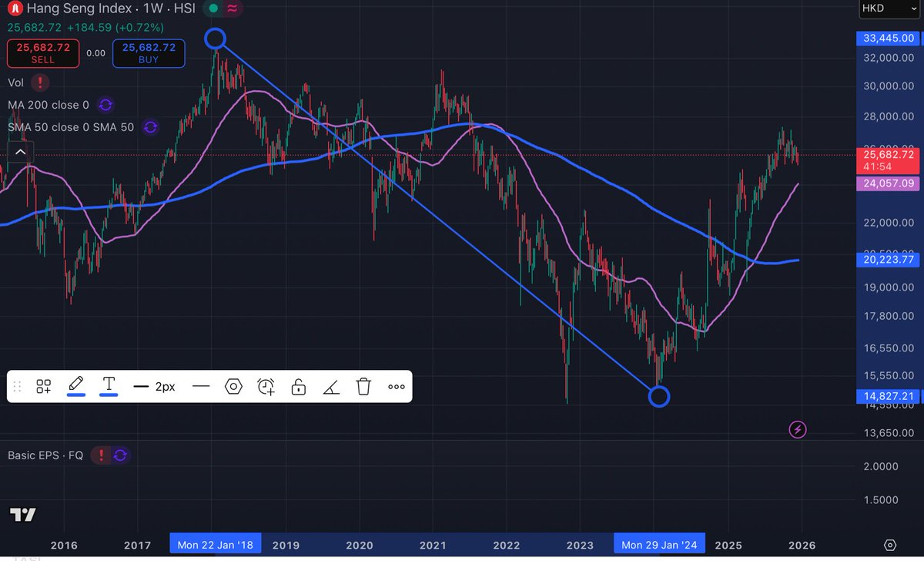Screen dimensions: 924x561
Task: Click the angle tool icon
Action: pos(331,387)
